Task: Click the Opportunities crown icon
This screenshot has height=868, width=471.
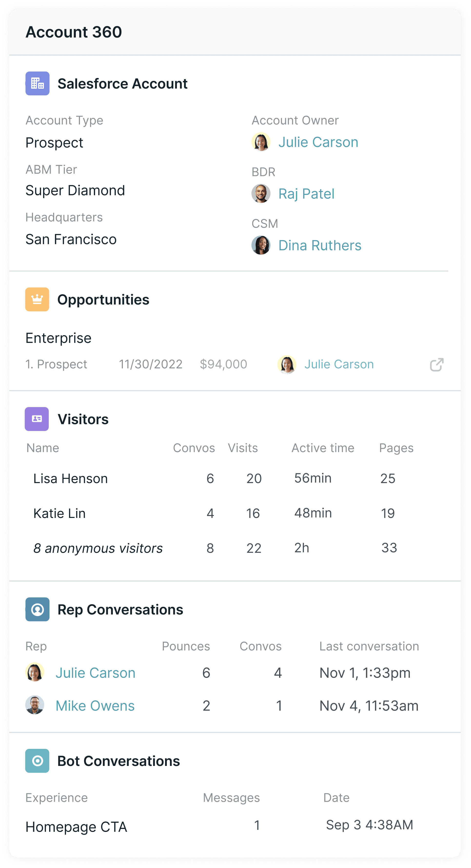Action: pyautogui.click(x=37, y=299)
